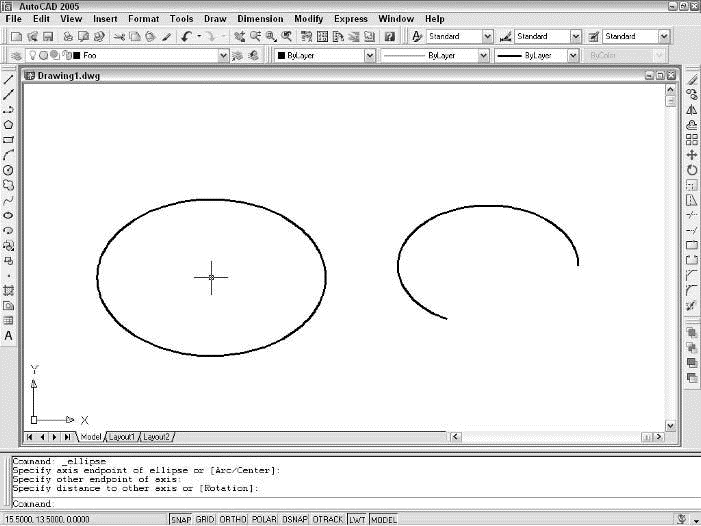Select the Polygon draw tool
701x526 pixels.
[x=9, y=125]
